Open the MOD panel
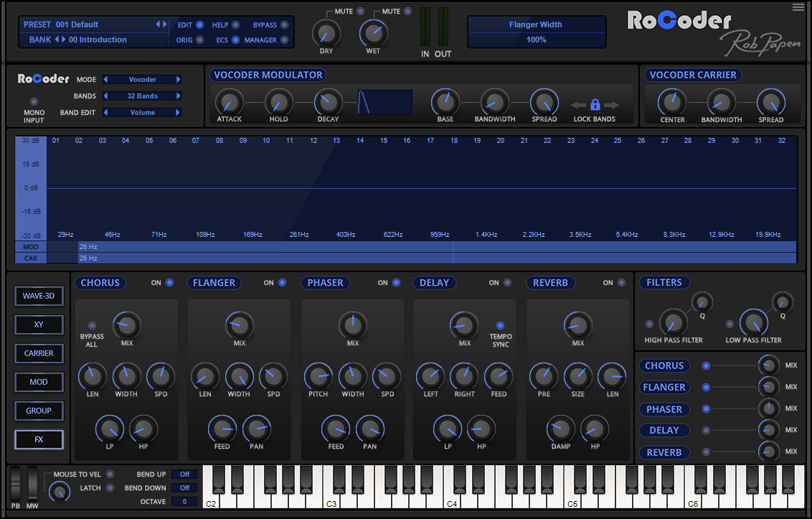Image resolution: width=812 pixels, height=519 pixels. pos(39,382)
